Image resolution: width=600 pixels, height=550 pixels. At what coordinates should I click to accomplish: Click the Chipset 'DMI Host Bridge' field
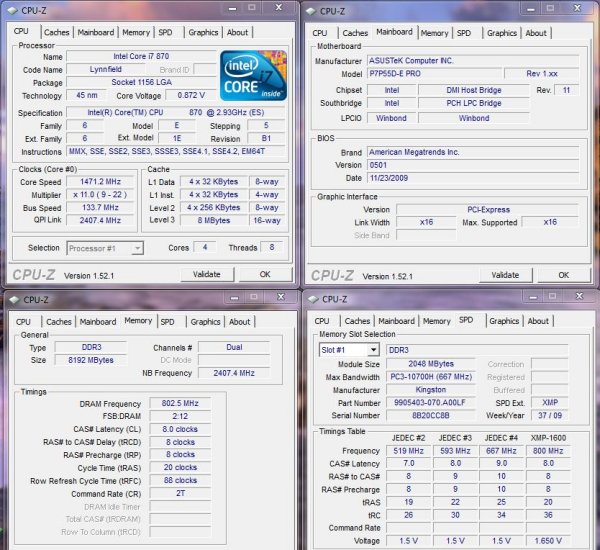point(474,90)
